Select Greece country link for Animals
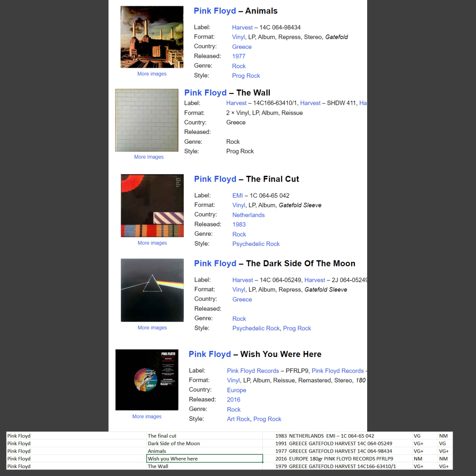 coord(242,47)
